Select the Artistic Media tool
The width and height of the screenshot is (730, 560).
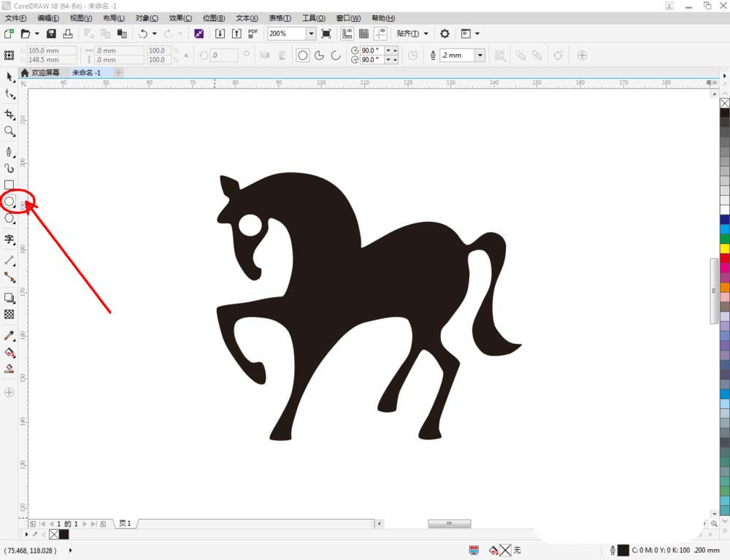pyautogui.click(x=9, y=168)
